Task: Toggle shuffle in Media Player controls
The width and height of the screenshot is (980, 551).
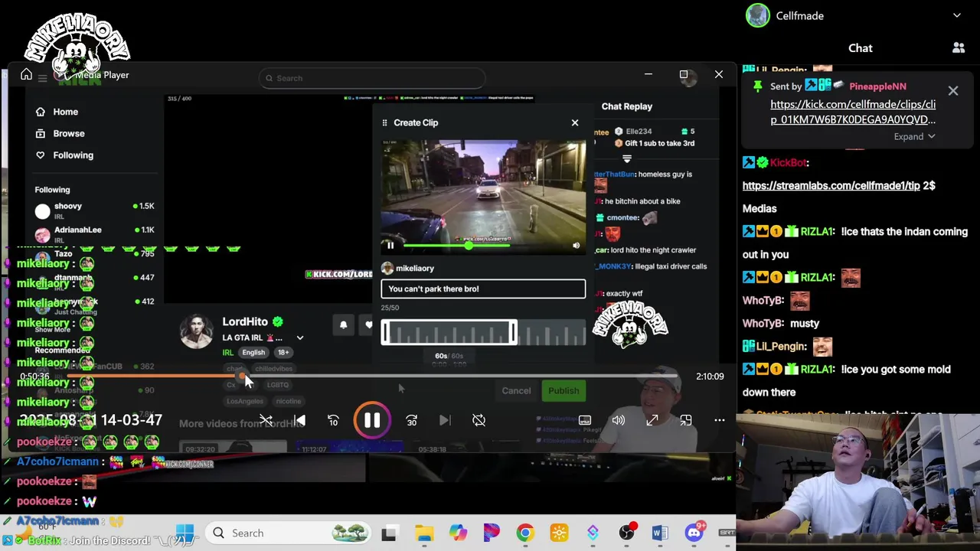Action: pos(266,420)
